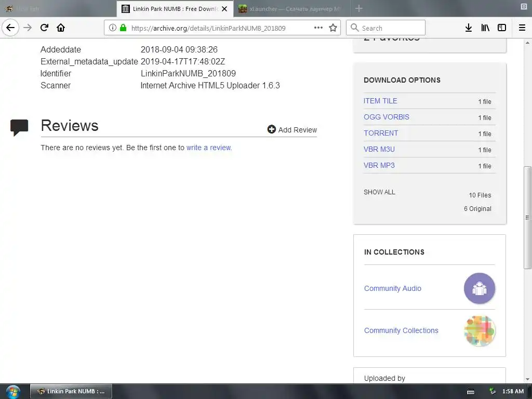Viewport: 532px width, 399px height.
Task: Download the TORRENT file
Action: click(381, 133)
